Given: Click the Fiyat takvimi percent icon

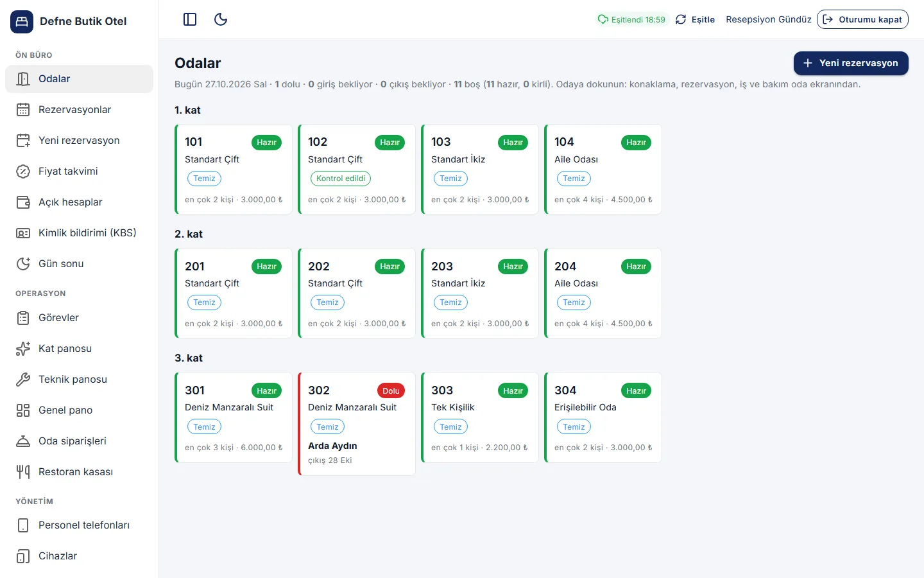Looking at the screenshot, I should pyautogui.click(x=23, y=171).
